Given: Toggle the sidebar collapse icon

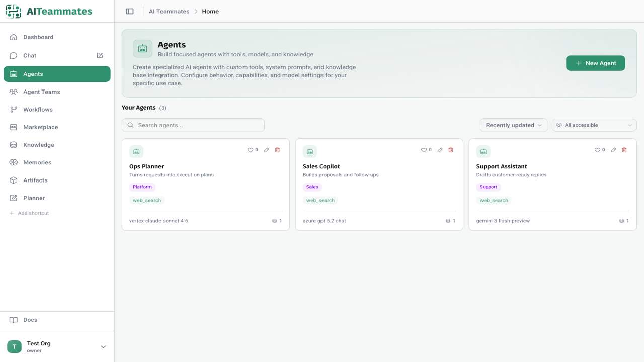Looking at the screenshot, I should pos(130,11).
